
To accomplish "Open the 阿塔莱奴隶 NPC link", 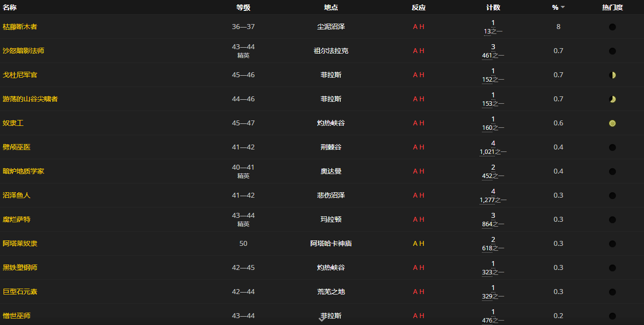I will [20, 243].
